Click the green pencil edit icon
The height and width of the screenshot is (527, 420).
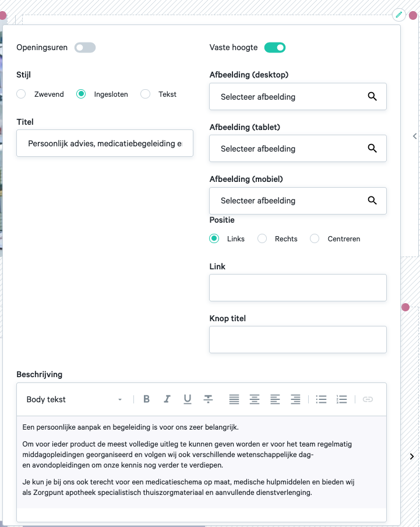[x=399, y=15]
